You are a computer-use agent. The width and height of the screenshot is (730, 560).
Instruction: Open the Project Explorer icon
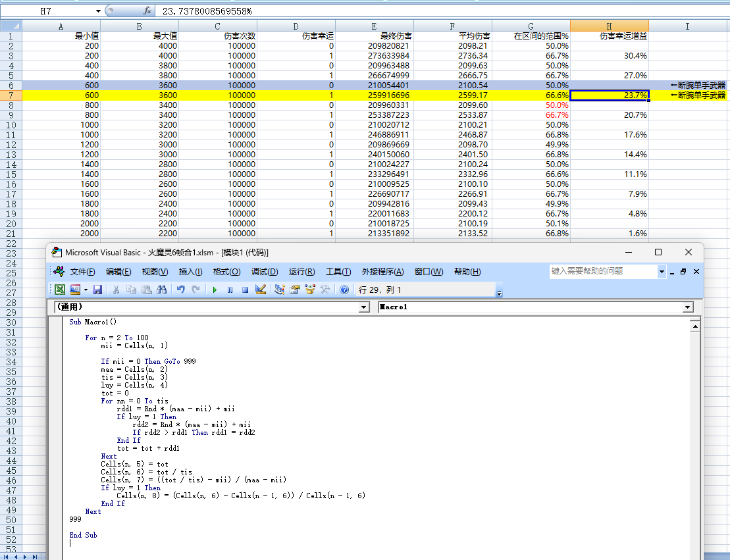280,290
